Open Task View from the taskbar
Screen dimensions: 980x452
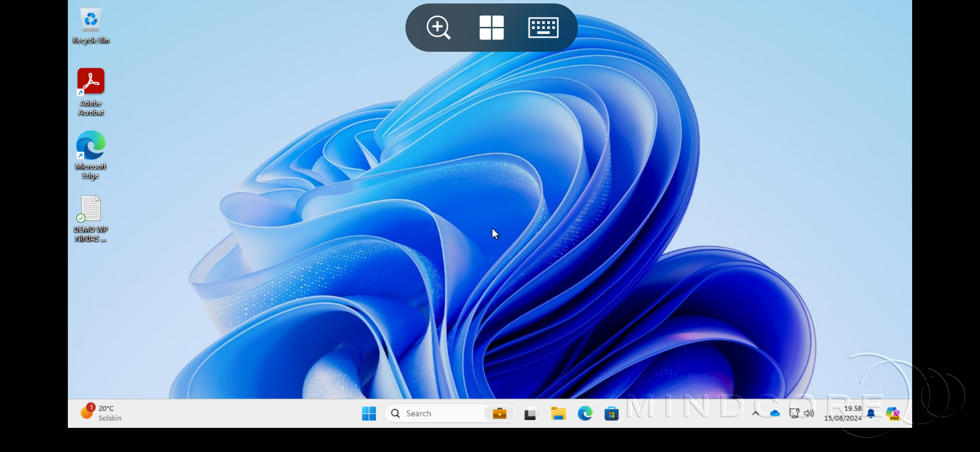click(x=531, y=413)
